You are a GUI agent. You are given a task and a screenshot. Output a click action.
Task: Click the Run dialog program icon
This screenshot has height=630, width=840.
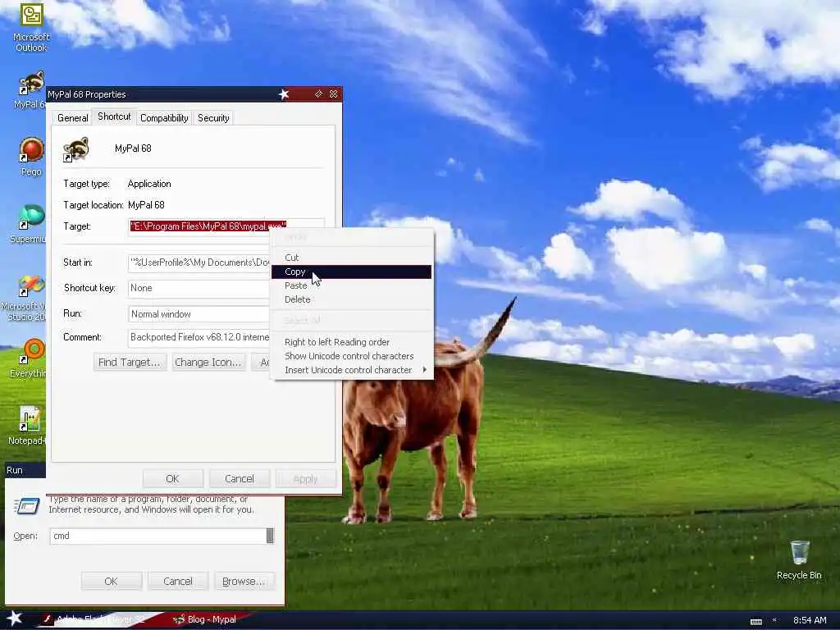click(x=27, y=506)
